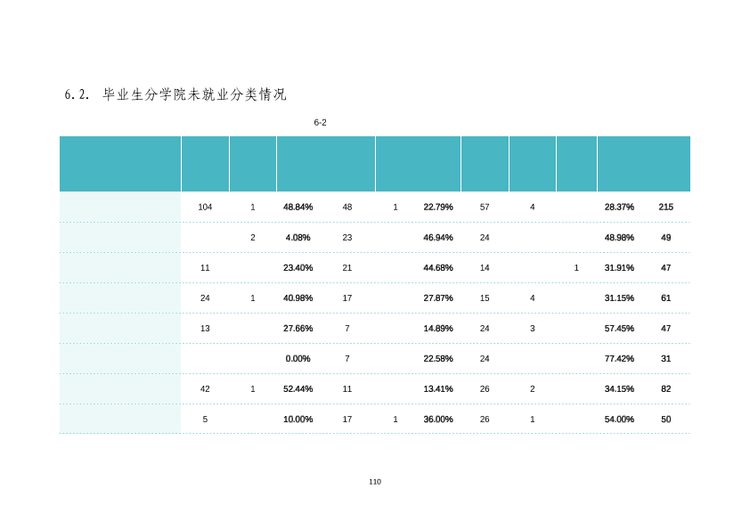Click the 46.94% cell
The height and width of the screenshot is (530, 750).
click(x=438, y=237)
